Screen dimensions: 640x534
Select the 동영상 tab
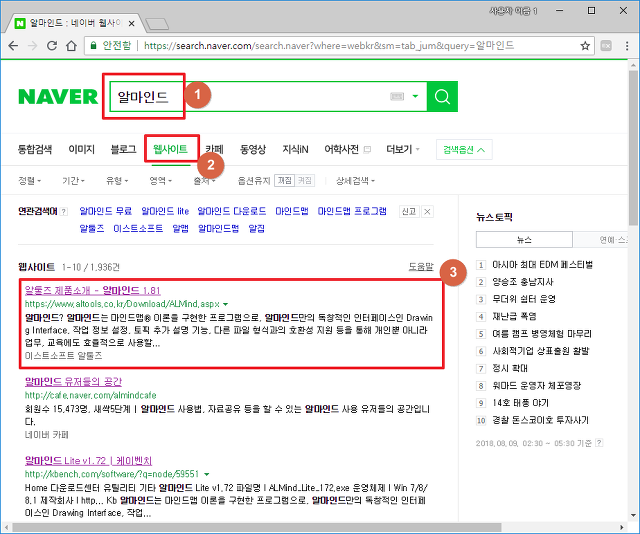click(x=253, y=149)
